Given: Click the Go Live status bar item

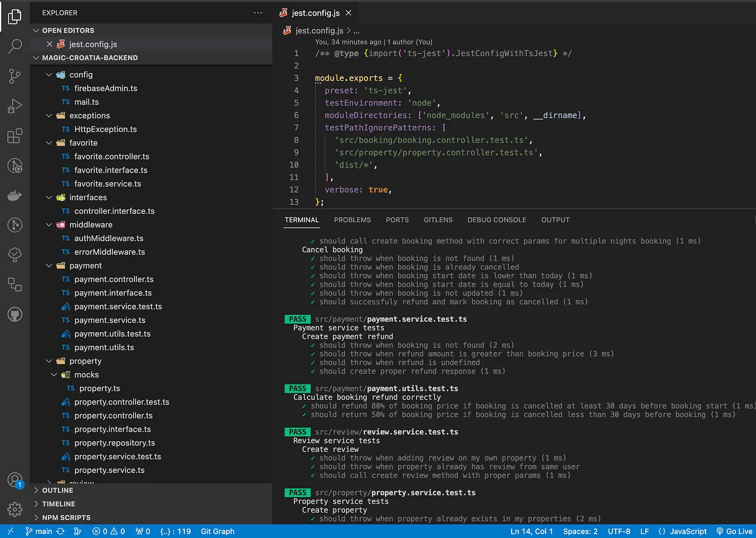Looking at the screenshot, I should 734,531.
